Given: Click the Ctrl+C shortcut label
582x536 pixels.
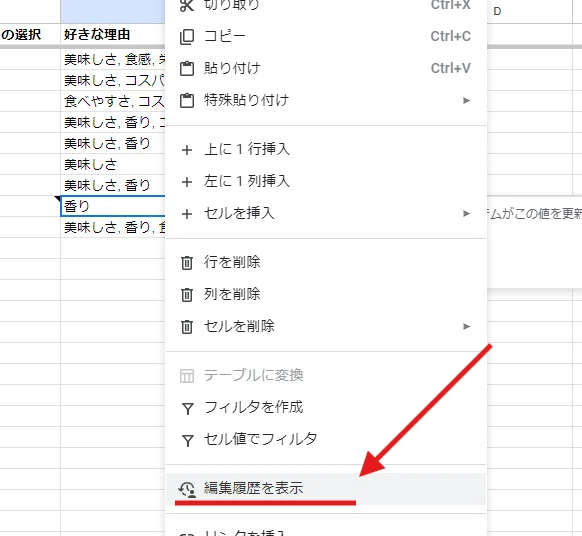Looking at the screenshot, I should [450, 36].
